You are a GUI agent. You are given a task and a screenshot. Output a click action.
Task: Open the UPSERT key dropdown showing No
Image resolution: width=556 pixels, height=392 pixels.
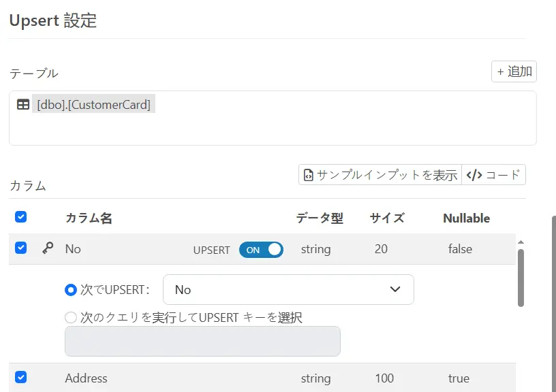point(288,290)
